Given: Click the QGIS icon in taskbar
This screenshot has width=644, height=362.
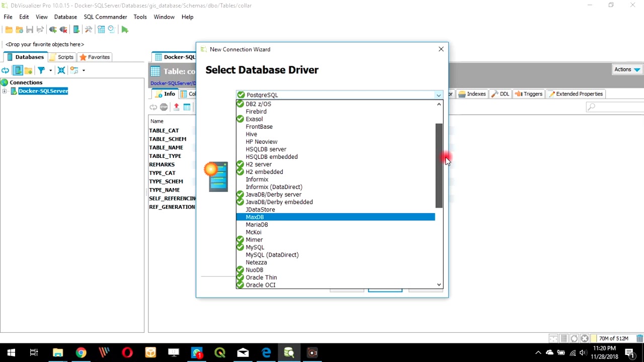Looking at the screenshot, I should [x=220, y=352].
